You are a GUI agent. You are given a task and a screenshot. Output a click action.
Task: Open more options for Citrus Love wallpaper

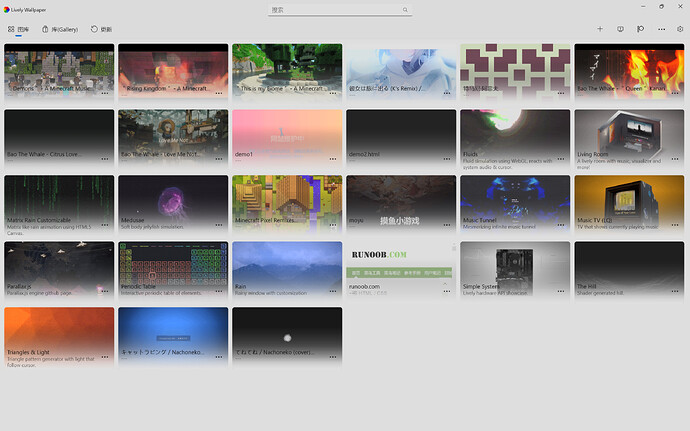[x=105, y=159]
